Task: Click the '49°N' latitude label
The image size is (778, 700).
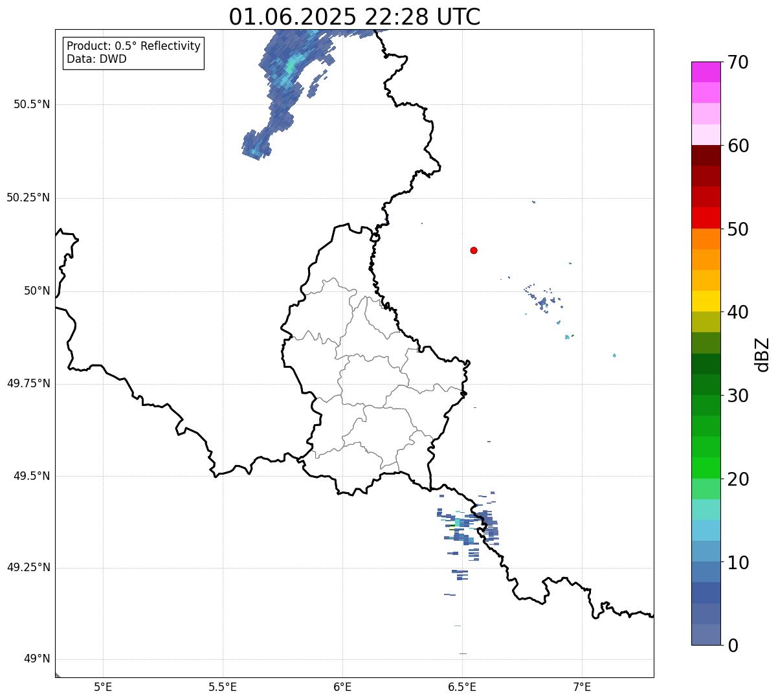Action: tap(37, 659)
